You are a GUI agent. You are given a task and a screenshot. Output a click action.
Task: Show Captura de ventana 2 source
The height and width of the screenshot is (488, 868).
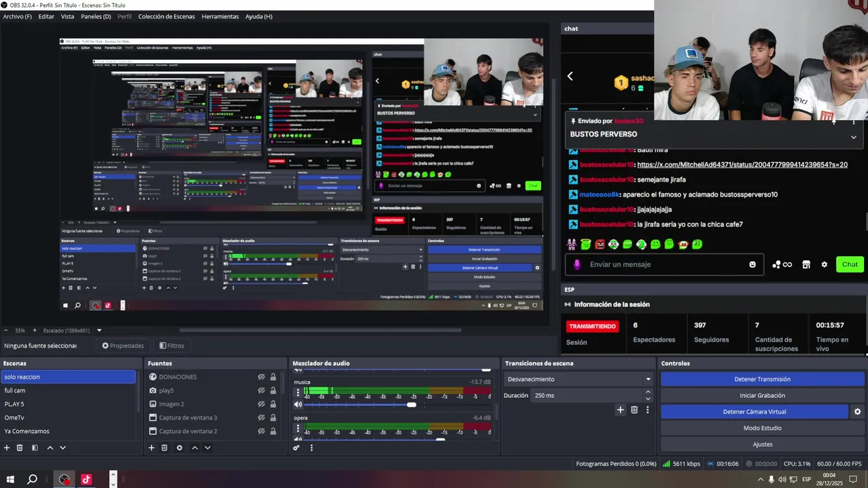(261, 431)
